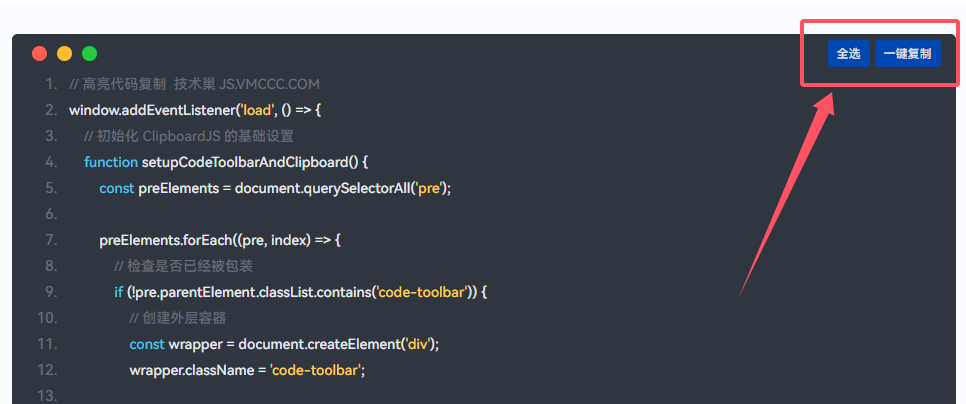Click the 初始化 ClipboardJS comment line

[x=188, y=136]
